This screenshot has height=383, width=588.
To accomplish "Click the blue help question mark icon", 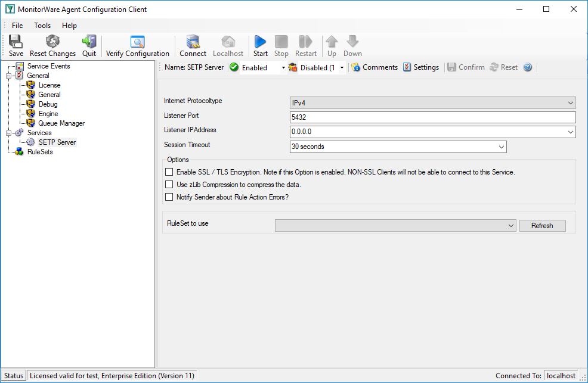I will 527,67.
